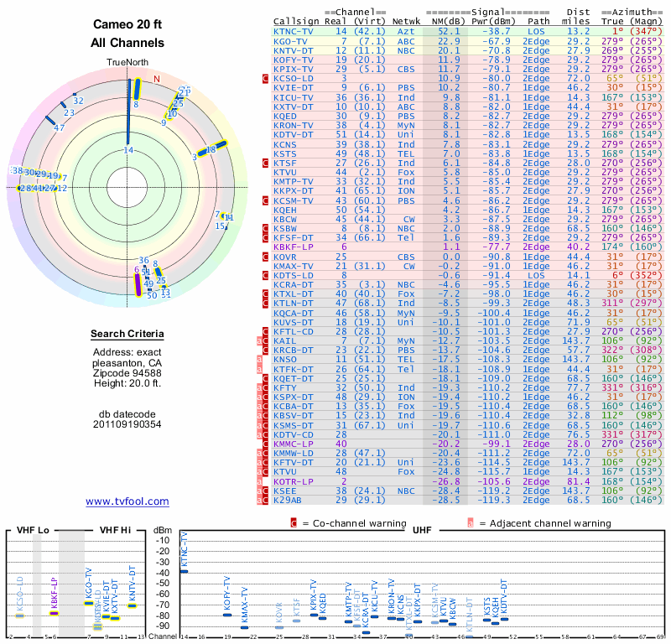Click the NM(dB) column header
Image resolution: width=671 pixels, height=644 pixels.
coord(445,21)
